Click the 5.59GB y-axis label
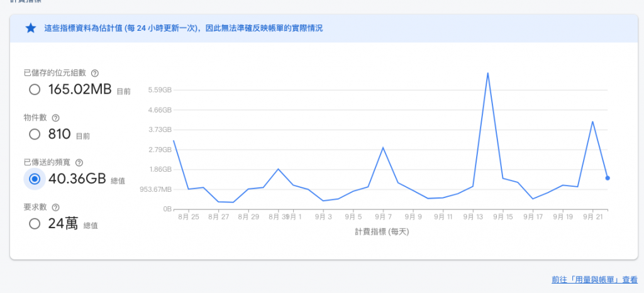Viewport: 644px width, 293px height. coord(160,90)
